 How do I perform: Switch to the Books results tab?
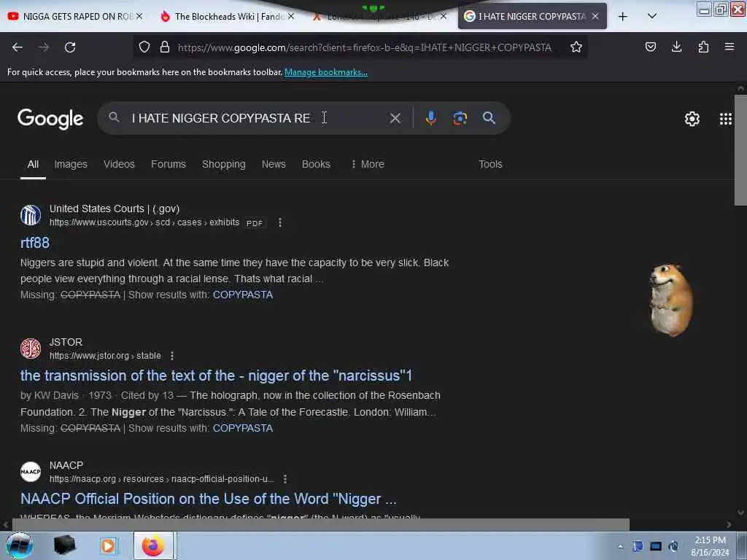click(x=316, y=164)
